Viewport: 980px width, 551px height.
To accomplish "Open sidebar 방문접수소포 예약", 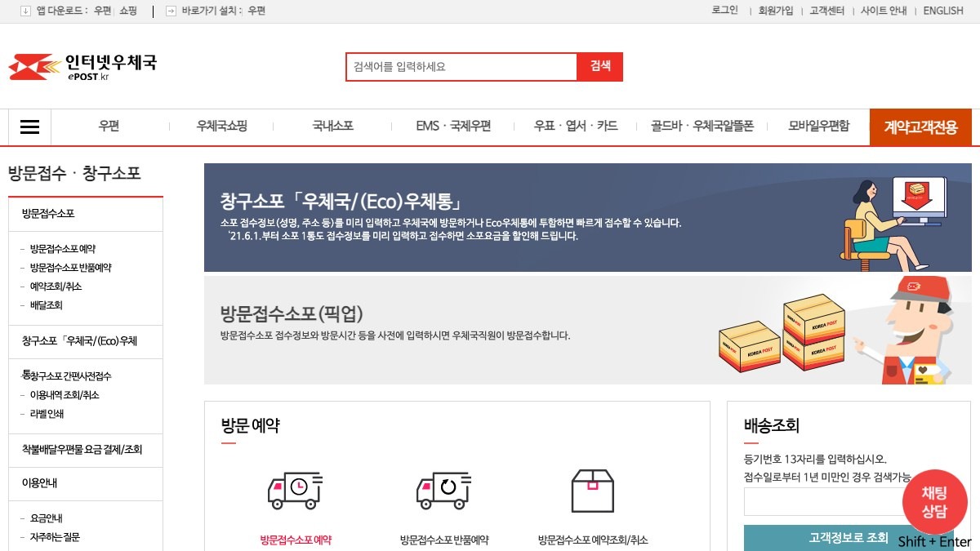I will (x=63, y=249).
